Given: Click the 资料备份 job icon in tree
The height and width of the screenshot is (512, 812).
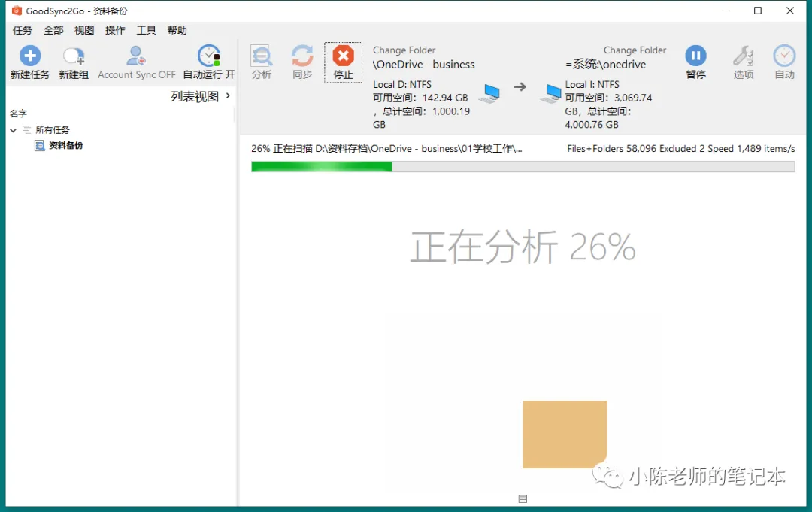Looking at the screenshot, I should pyautogui.click(x=40, y=145).
